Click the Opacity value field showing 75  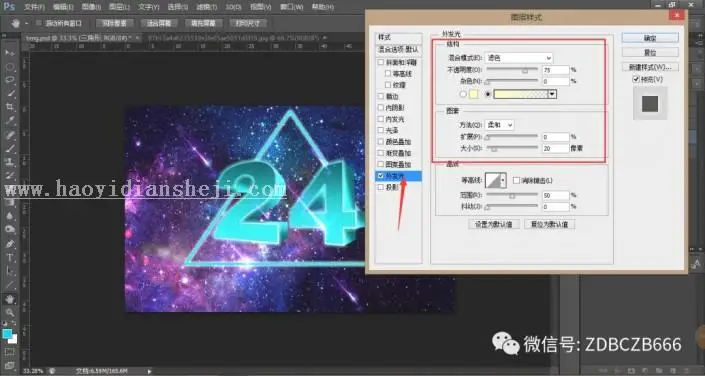point(556,70)
